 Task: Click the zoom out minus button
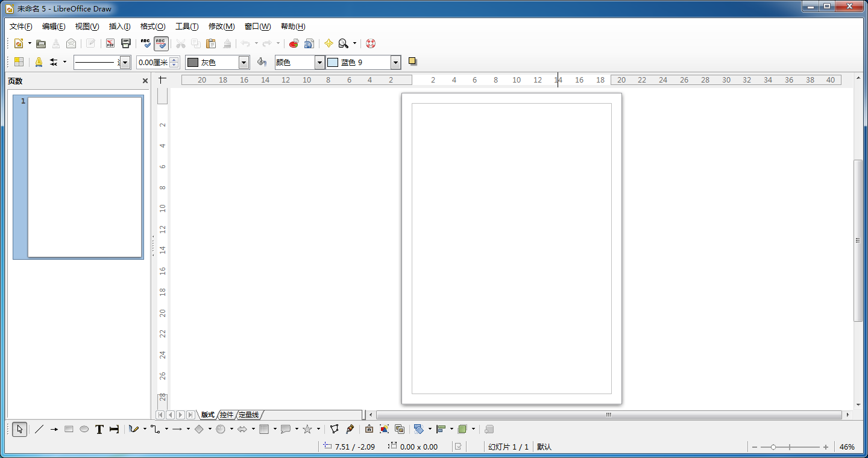click(754, 447)
